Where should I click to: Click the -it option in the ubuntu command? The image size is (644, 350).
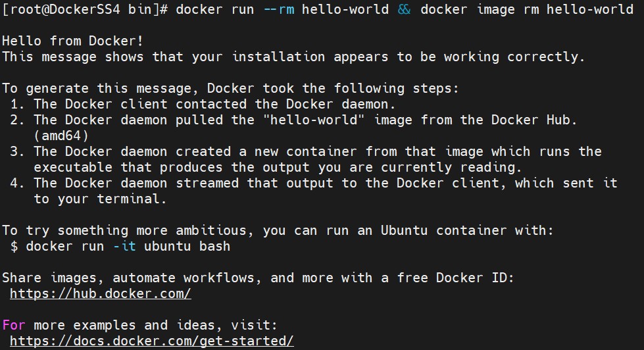coord(124,246)
